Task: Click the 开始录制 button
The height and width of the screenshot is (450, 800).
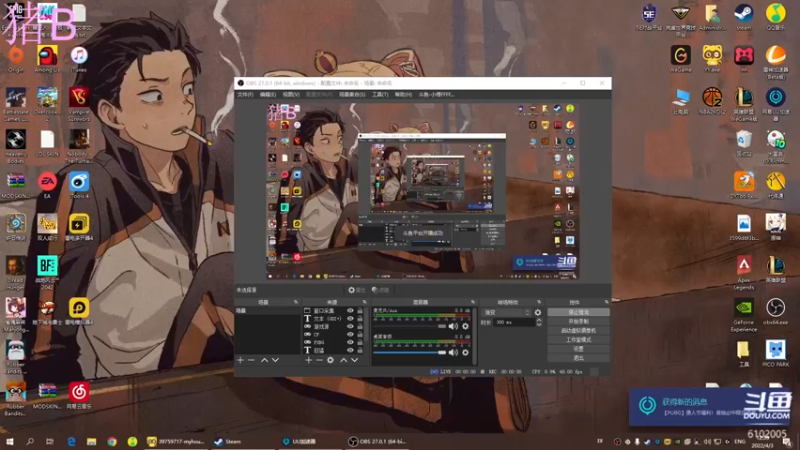Action: point(578,321)
